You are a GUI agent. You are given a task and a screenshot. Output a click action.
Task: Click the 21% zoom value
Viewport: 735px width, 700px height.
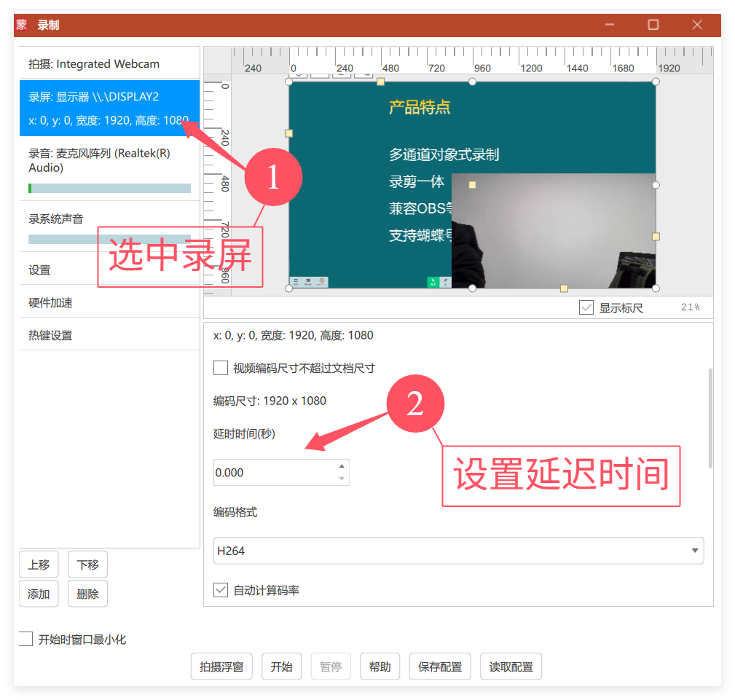tap(691, 307)
